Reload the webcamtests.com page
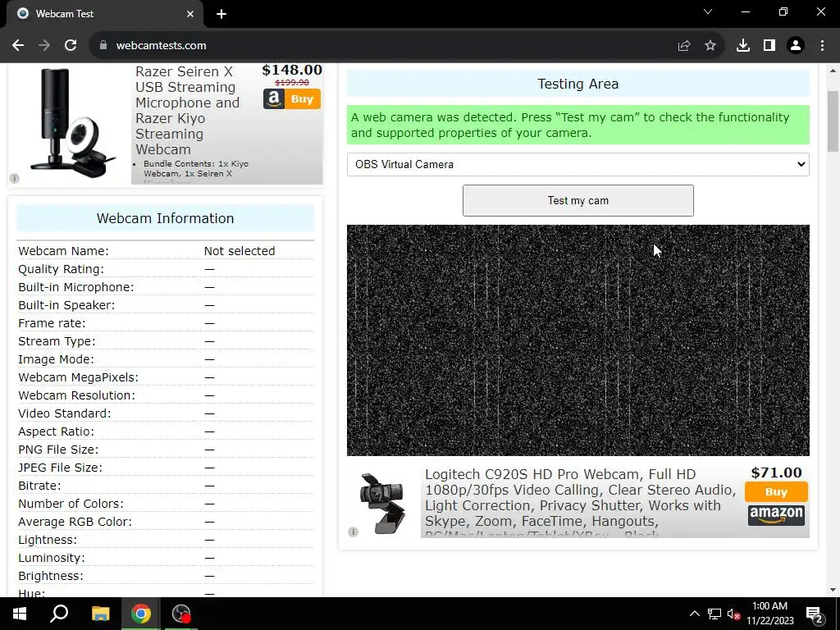 point(71,46)
